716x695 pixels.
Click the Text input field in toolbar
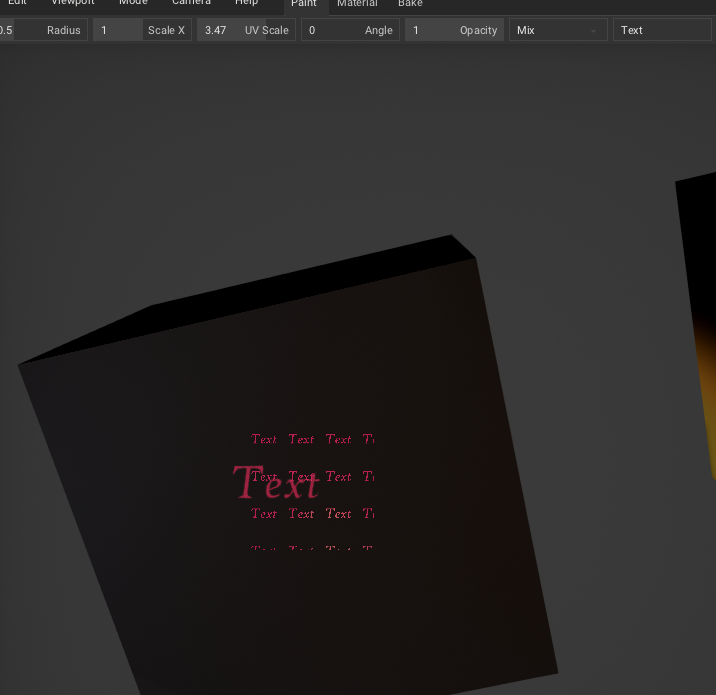[662, 30]
